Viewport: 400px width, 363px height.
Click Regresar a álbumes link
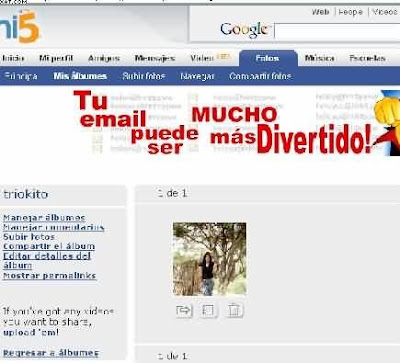[x=51, y=353]
